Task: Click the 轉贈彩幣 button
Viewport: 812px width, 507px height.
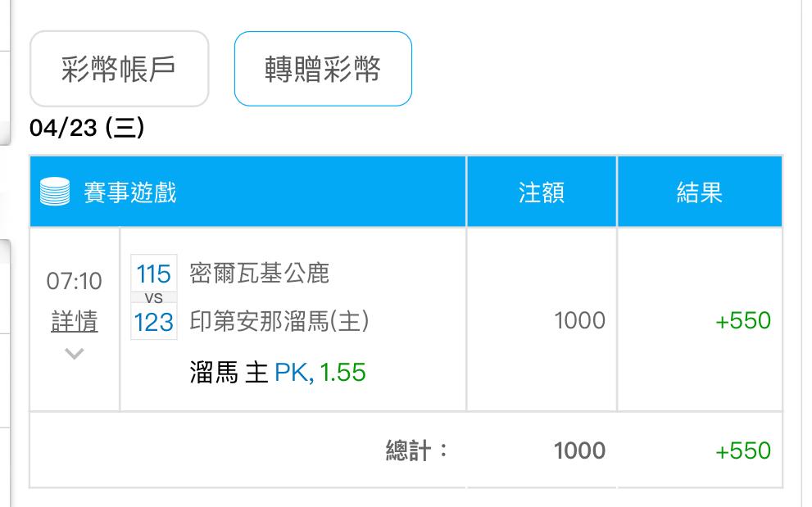Action: [x=323, y=70]
